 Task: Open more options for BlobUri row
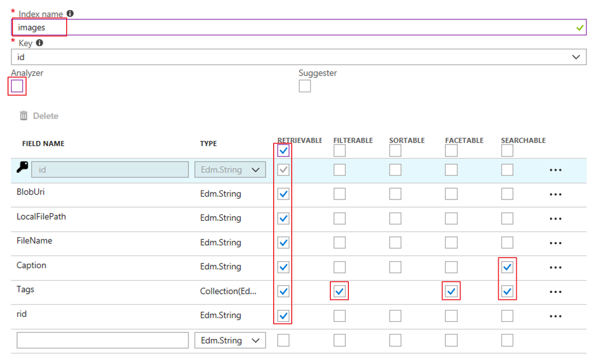coord(555,195)
